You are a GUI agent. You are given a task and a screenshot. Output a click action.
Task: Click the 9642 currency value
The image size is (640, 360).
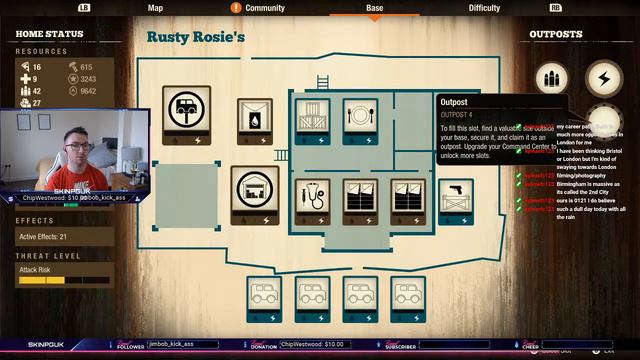coord(82,91)
